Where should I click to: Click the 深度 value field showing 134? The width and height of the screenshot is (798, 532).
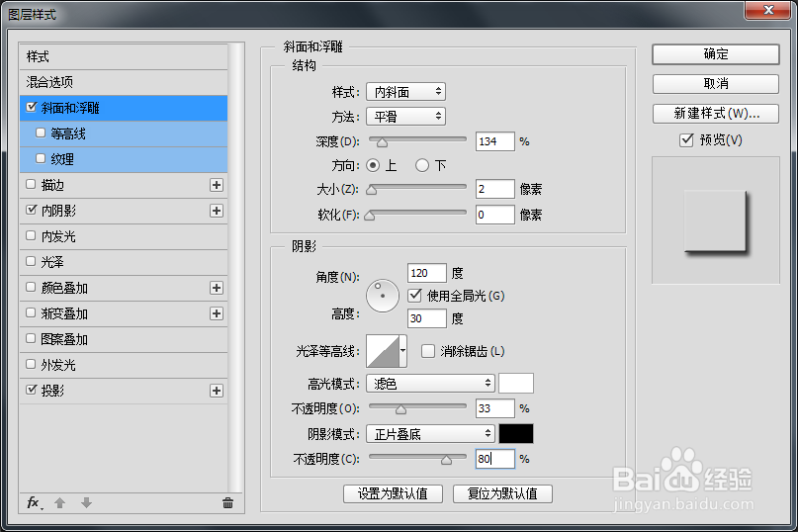pyautogui.click(x=495, y=141)
